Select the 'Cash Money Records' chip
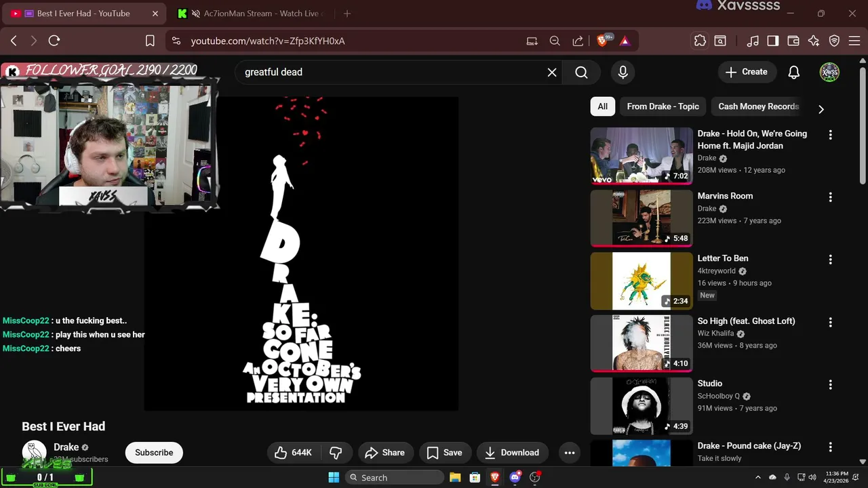The image size is (868, 488). [758, 106]
